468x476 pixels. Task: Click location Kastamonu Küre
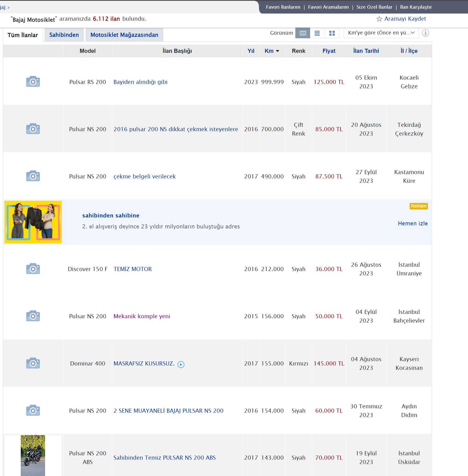pyautogui.click(x=409, y=176)
